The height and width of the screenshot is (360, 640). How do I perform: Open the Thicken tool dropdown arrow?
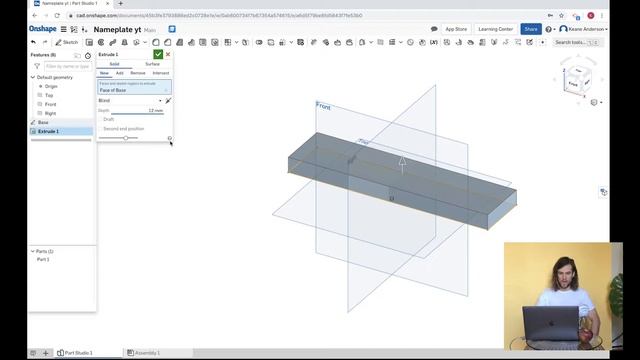pos(145,42)
